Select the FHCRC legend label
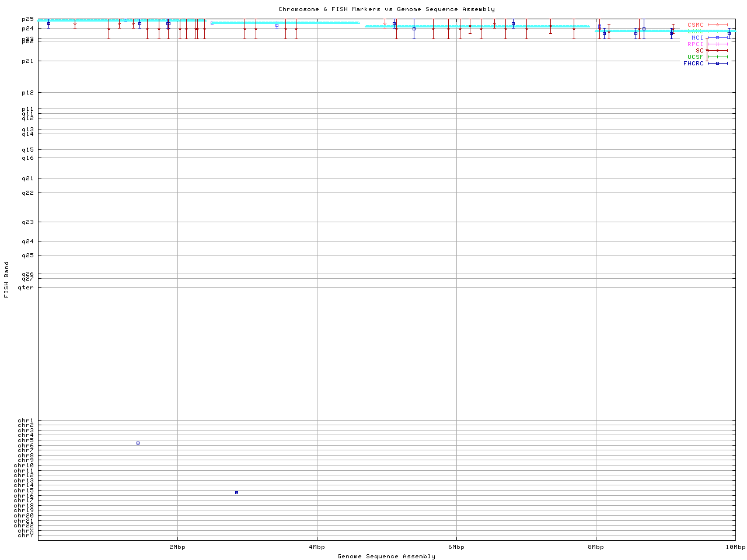Screen dimensions: 747x560 pyautogui.click(x=693, y=64)
